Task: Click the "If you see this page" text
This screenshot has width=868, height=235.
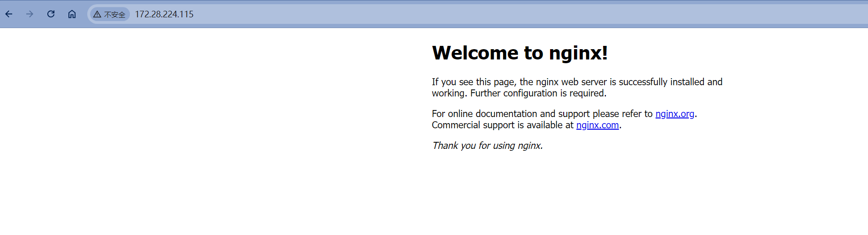Action: 473,82
